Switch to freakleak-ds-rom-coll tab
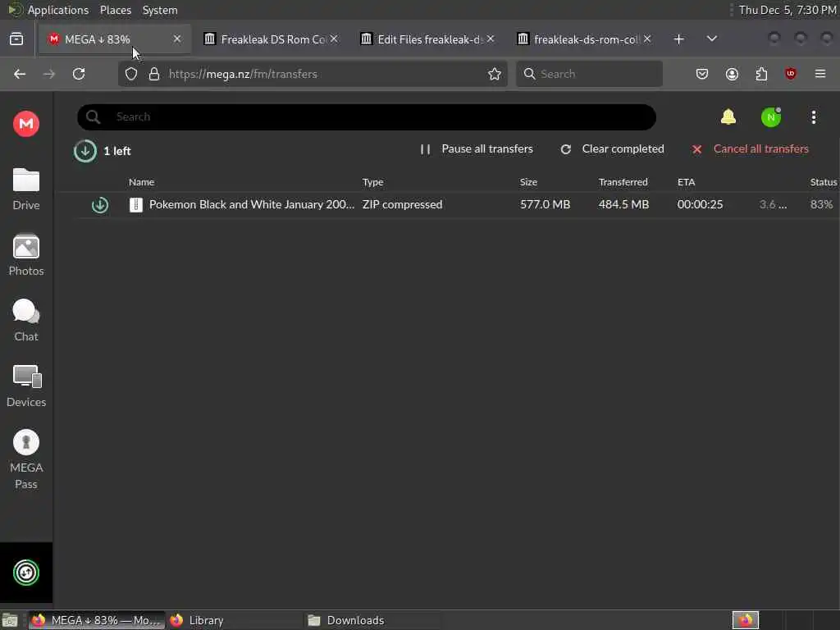This screenshot has height=630, width=840. [x=584, y=39]
